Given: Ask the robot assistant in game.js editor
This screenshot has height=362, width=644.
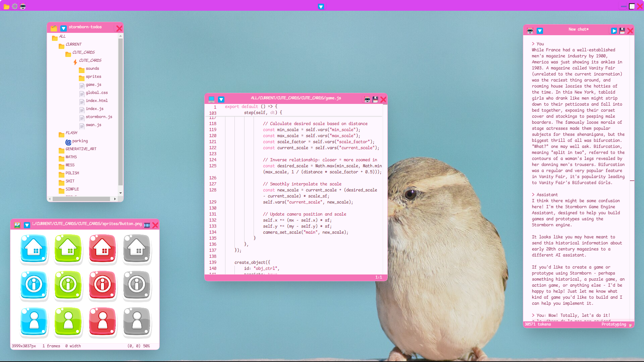Looking at the screenshot, I should click(367, 100).
